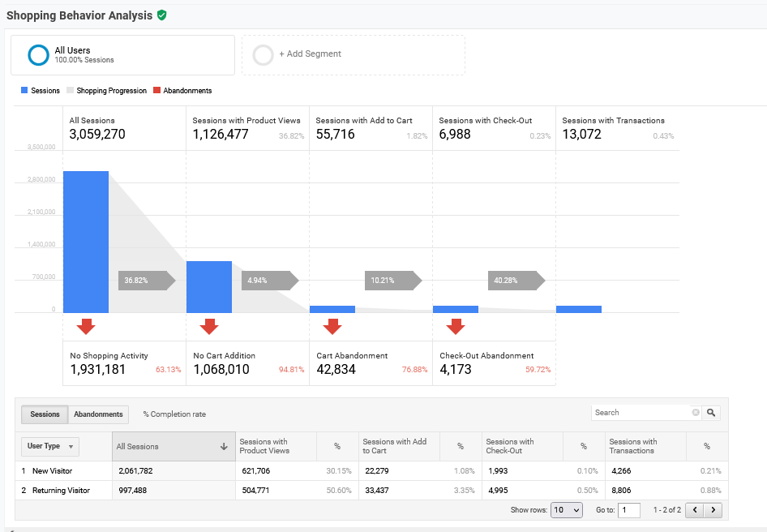The height and width of the screenshot is (532, 767).
Task: Clear the search field with x icon
Action: pyautogui.click(x=695, y=413)
